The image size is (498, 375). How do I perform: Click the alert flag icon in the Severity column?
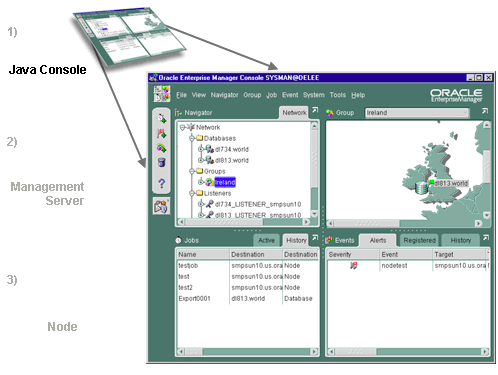pyautogui.click(x=354, y=266)
